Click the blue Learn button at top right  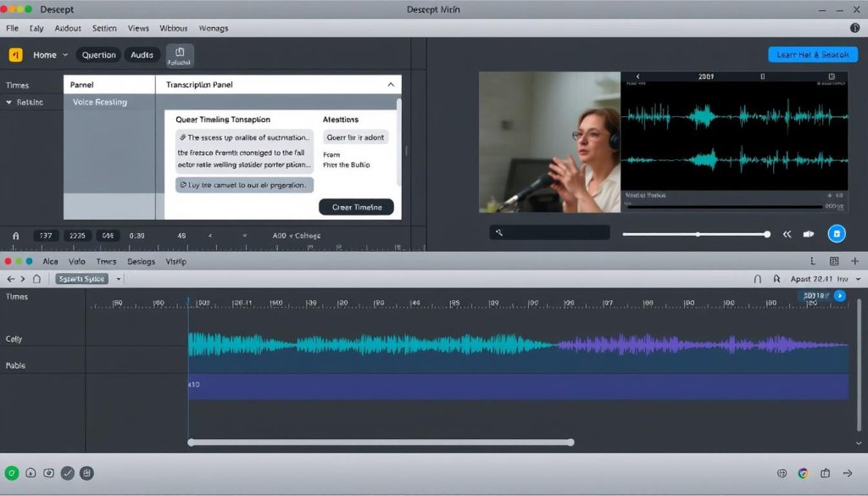812,55
